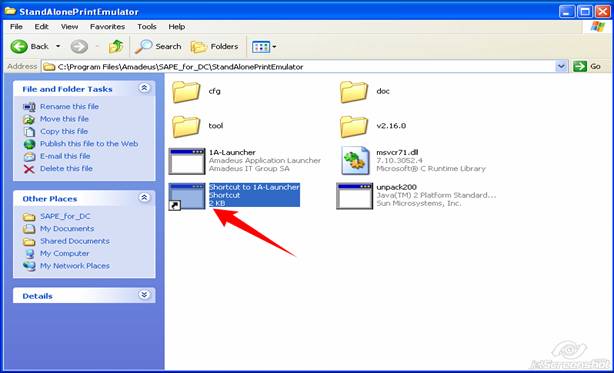Viewport: 614px width, 373px height.
Task: Click the My Computer icon in Other Places
Action: [29, 254]
